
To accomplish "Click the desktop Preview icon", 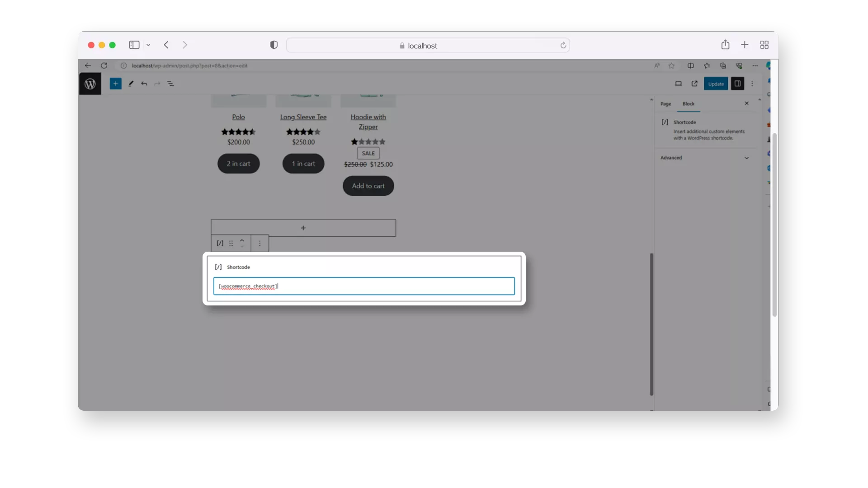I will pos(678,84).
